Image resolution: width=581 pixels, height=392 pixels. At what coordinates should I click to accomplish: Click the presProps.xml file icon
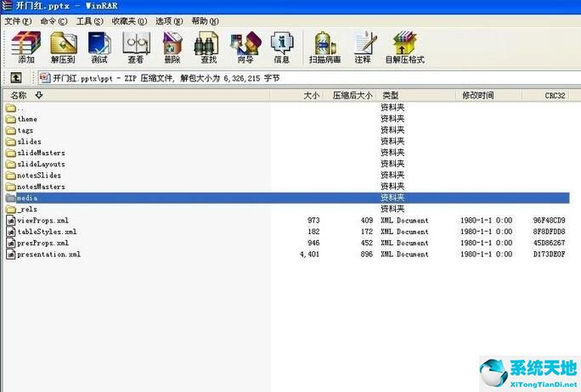click(x=11, y=244)
